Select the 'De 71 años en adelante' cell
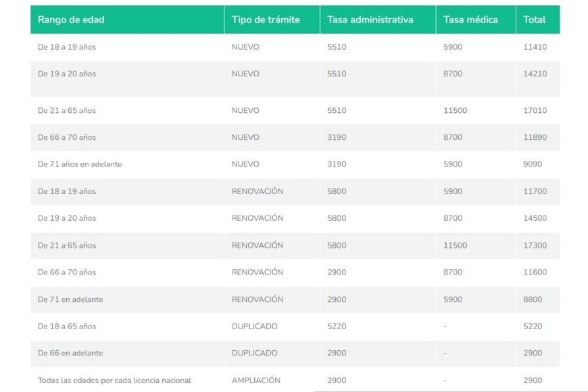The width and height of the screenshot is (588, 392). (80, 164)
